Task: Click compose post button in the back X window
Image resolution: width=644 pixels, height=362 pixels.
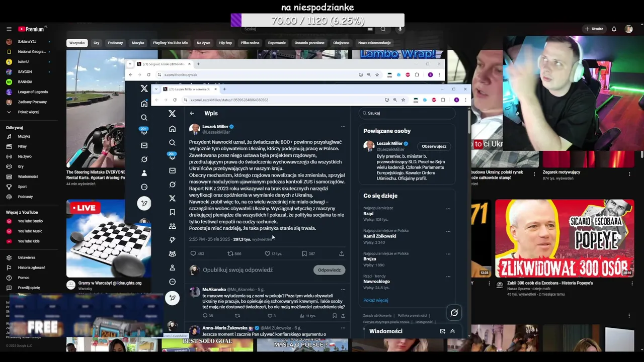Action: [144, 203]
